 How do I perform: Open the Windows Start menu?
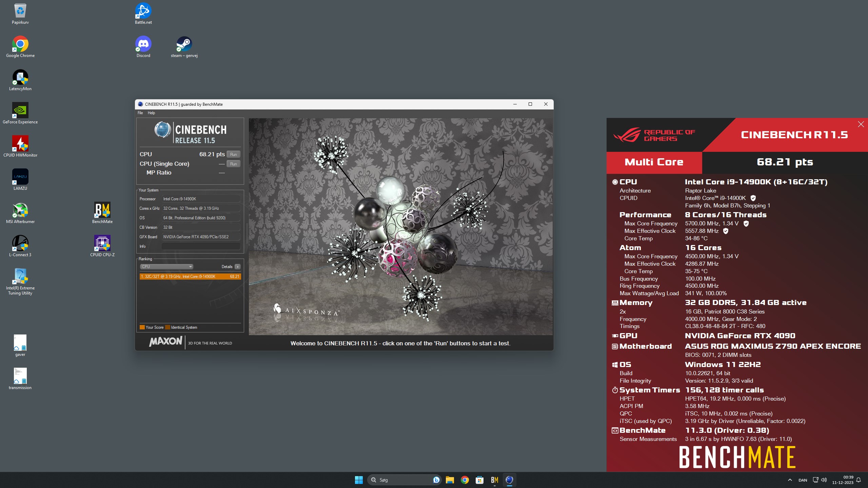[359, 480]
